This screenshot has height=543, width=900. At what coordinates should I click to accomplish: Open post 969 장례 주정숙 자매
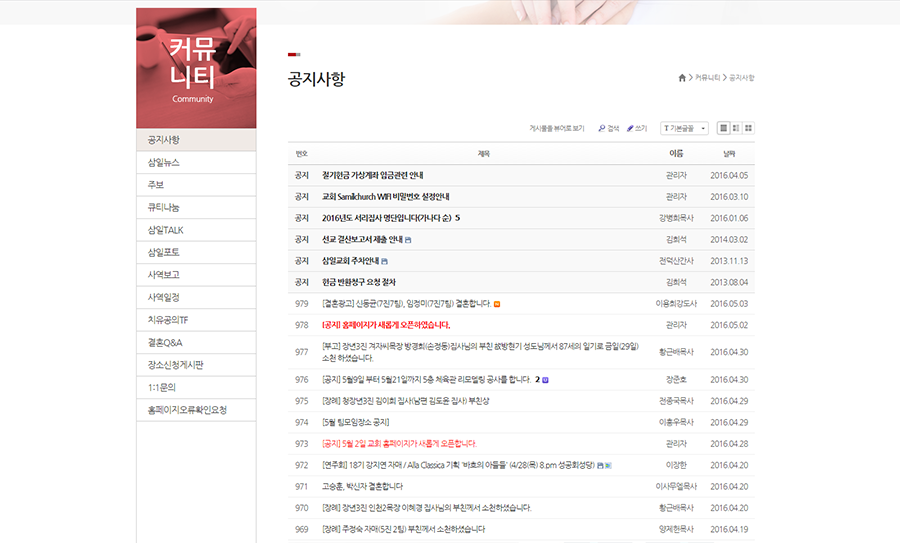coord(404,529)
